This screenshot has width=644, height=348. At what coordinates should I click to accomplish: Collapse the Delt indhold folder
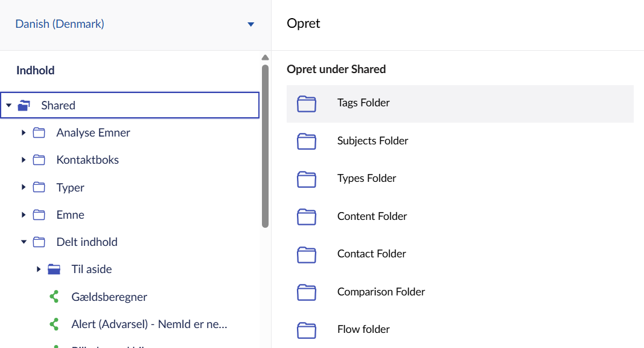click(24, 242)
